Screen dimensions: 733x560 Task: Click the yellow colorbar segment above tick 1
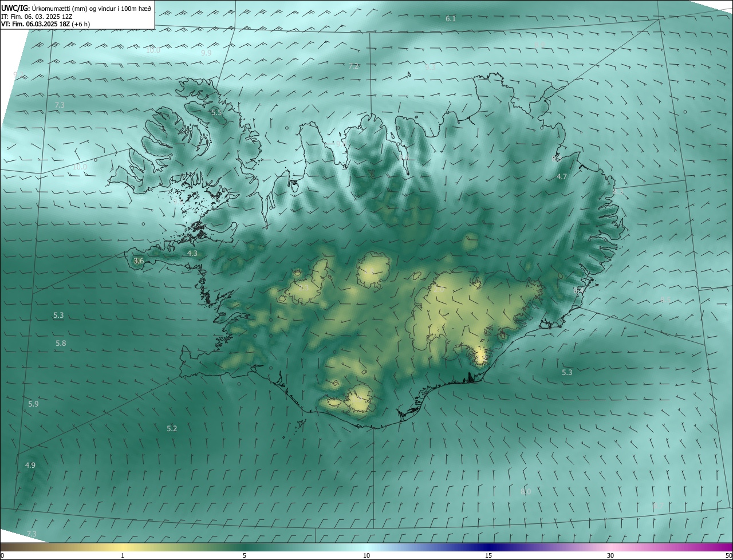123,547
